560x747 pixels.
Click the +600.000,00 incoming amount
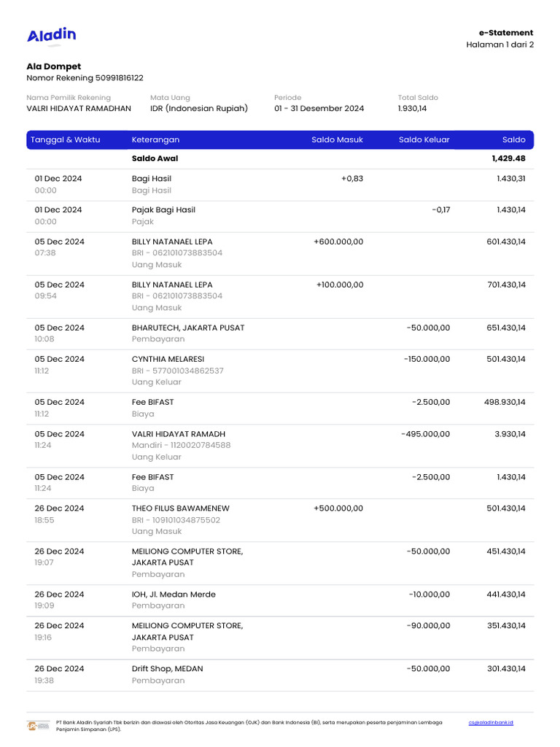point(338,241)
